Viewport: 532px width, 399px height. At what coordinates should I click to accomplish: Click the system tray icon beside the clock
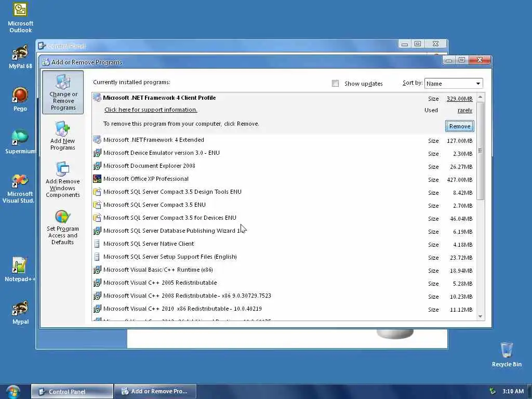493,391
